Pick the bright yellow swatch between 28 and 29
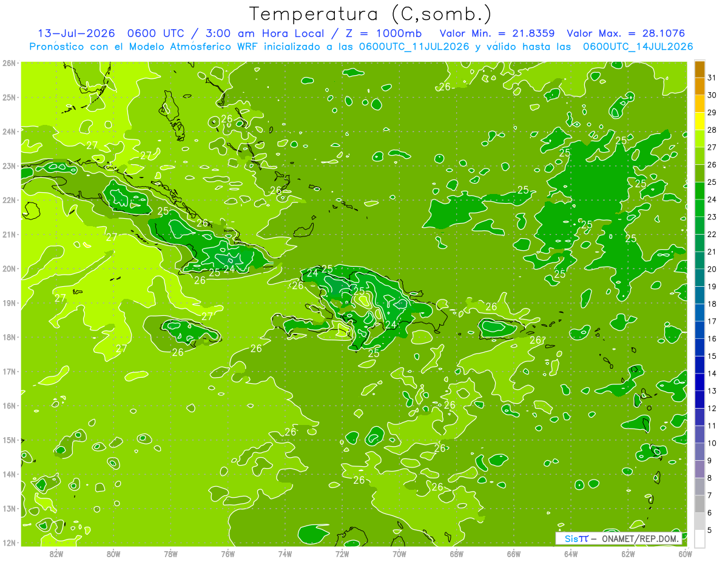 [x=699, y=121]
